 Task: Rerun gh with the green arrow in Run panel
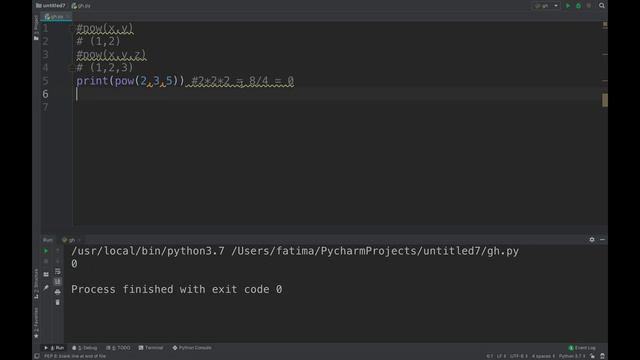point(46,251)
